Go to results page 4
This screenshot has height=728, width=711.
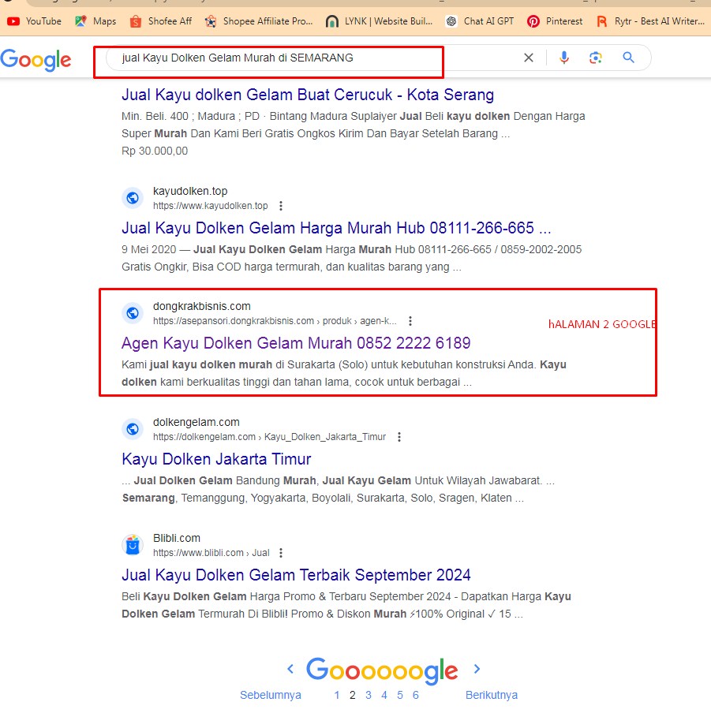coord(384,695)
